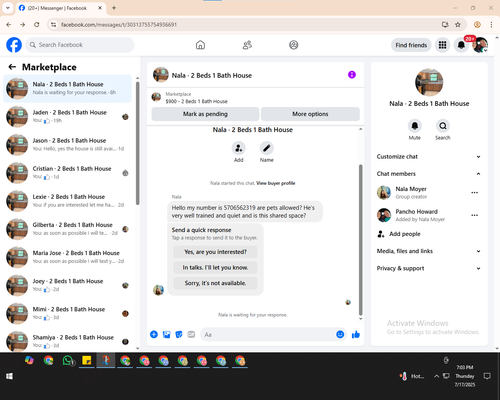Click the Mark as pending button
This screenshot has height=400, width=500.
click(205, 114)
